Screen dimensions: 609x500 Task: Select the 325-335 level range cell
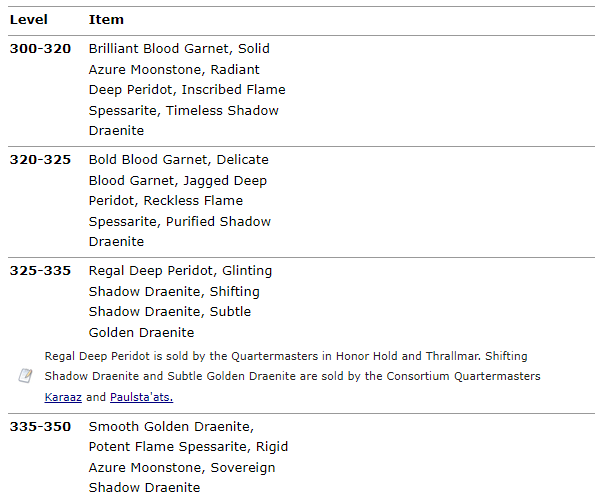pyautogui.click(x=40, y=270)
